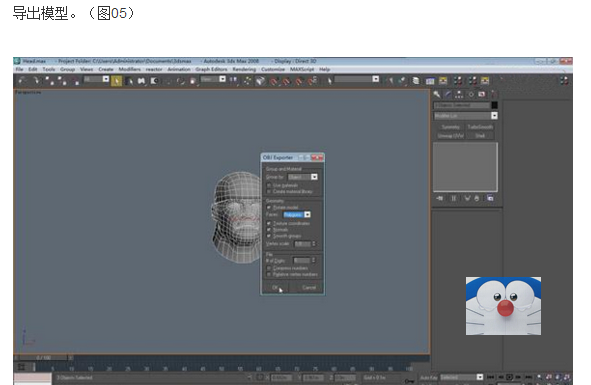Image resolution: width=591 pixels, height=385 pixels.
Task: Open the Modifiers menu
Action: [129, 69]
